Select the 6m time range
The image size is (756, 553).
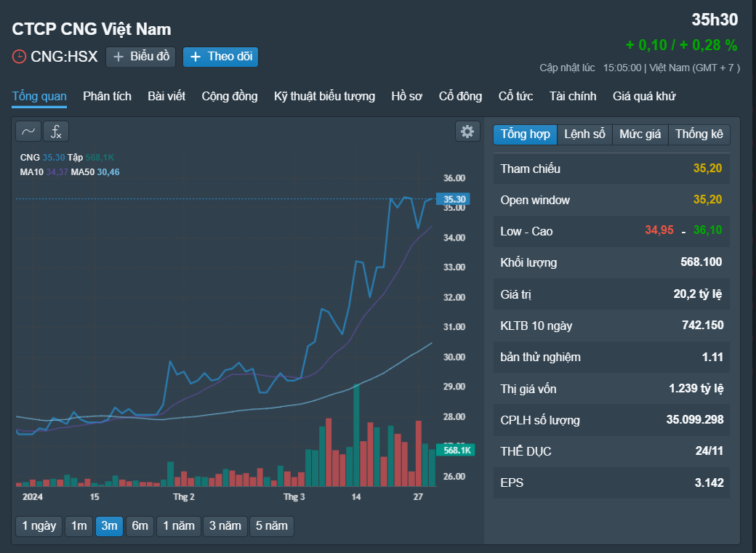(140, 526)
